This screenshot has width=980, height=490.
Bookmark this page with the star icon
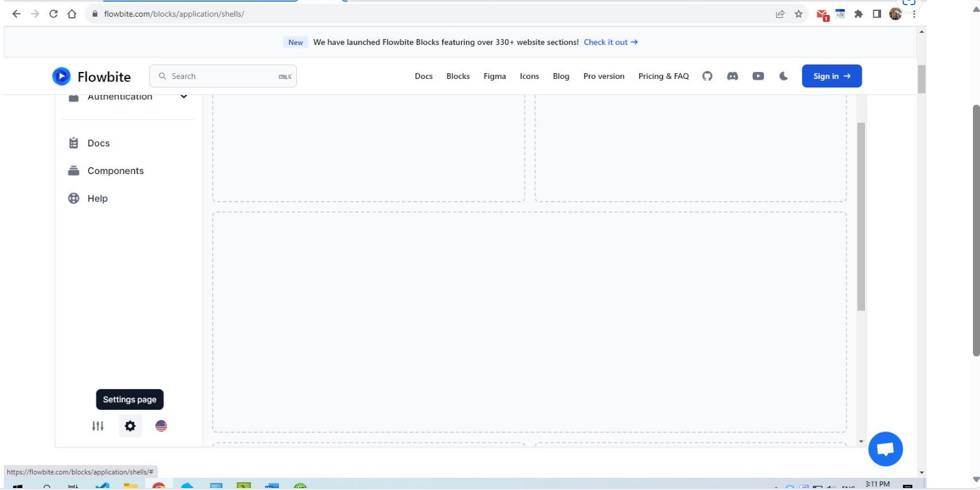[798, 14]
